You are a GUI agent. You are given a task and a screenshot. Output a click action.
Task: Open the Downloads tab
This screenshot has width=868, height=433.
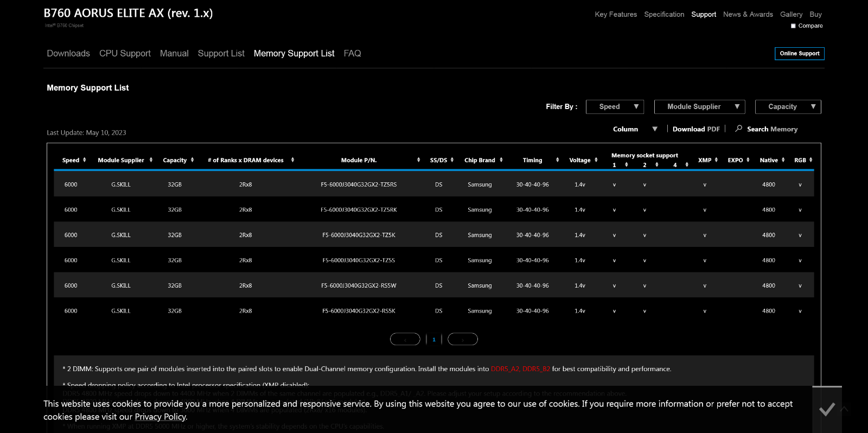coord(68,53)
